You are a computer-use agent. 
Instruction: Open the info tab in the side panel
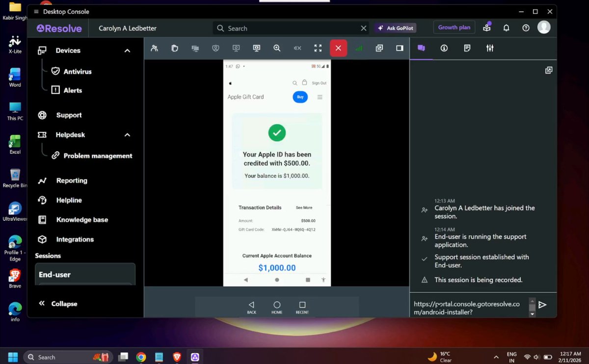tap(444, 48)
